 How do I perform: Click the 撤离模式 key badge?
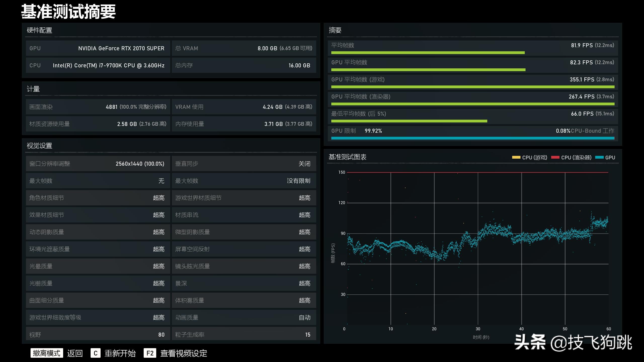coord(47,353)
